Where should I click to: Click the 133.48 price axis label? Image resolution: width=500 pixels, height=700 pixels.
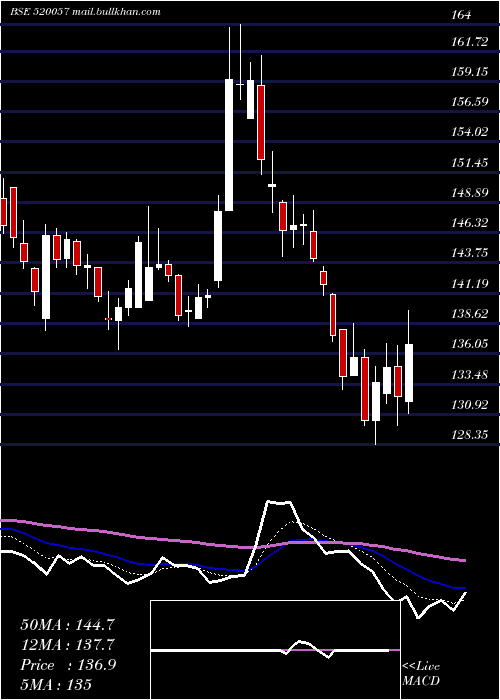[x=469, y=375]
